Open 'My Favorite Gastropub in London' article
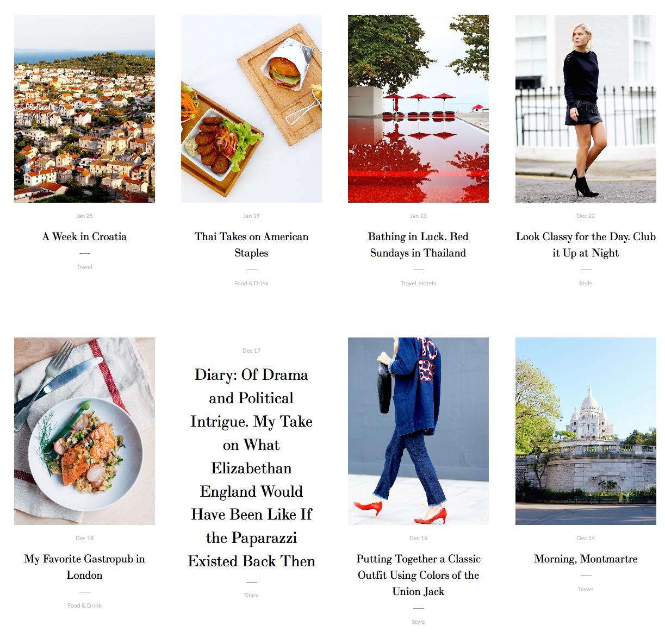 [84, 567]
